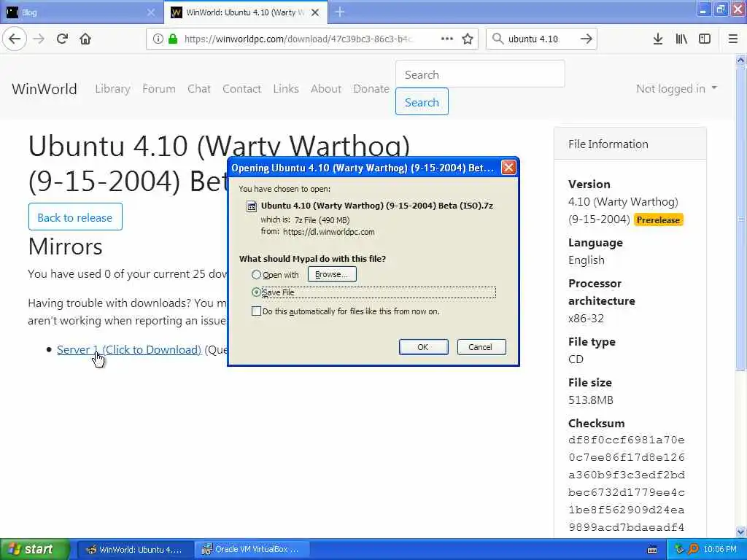This screenshot has width=747, height=560.
Task: Click the Checksum label
Action: 597,424
